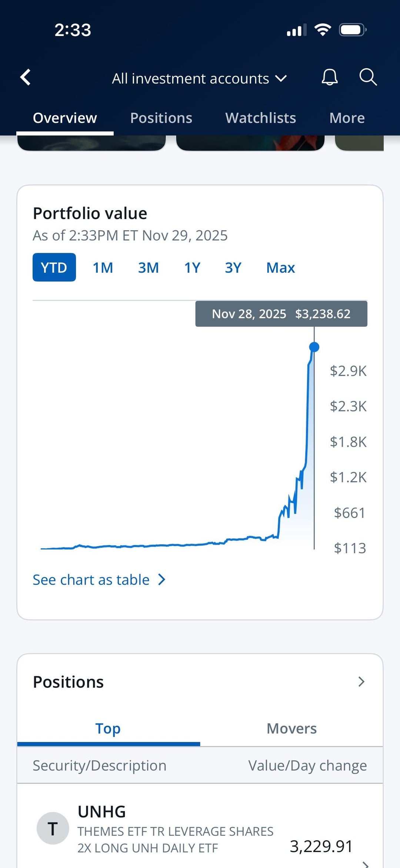This screenshot has width=400, height=868.
Task: Switch to the Watchlists tab
Action: pyautogui.click(x=260, y=118)
